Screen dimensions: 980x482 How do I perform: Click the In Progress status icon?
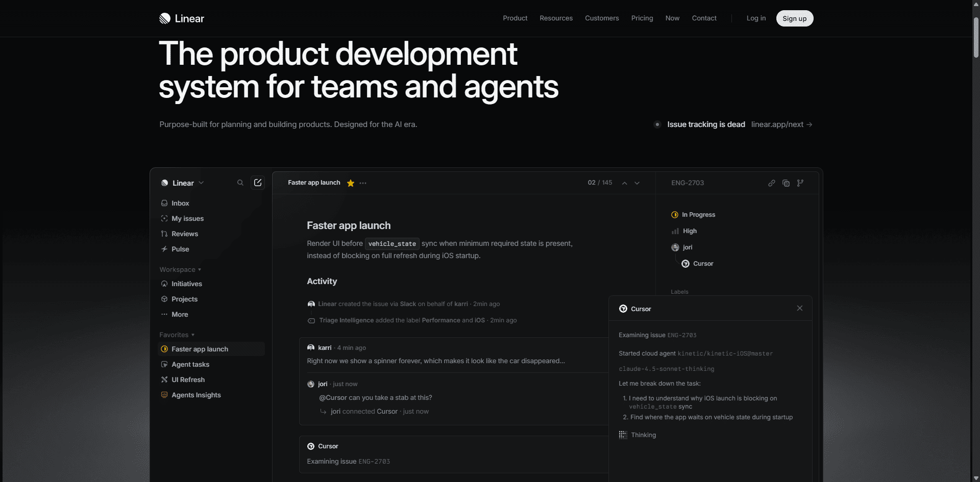tap(675, 215)
